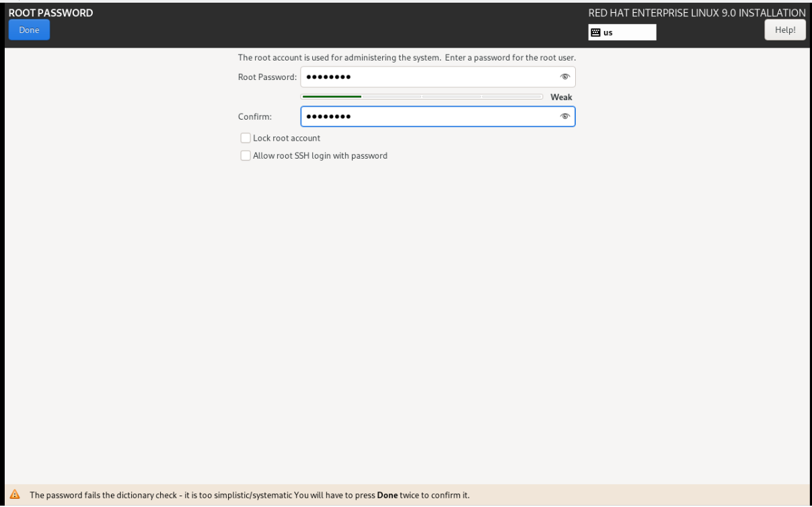Click the warning triangle icon

15,496
